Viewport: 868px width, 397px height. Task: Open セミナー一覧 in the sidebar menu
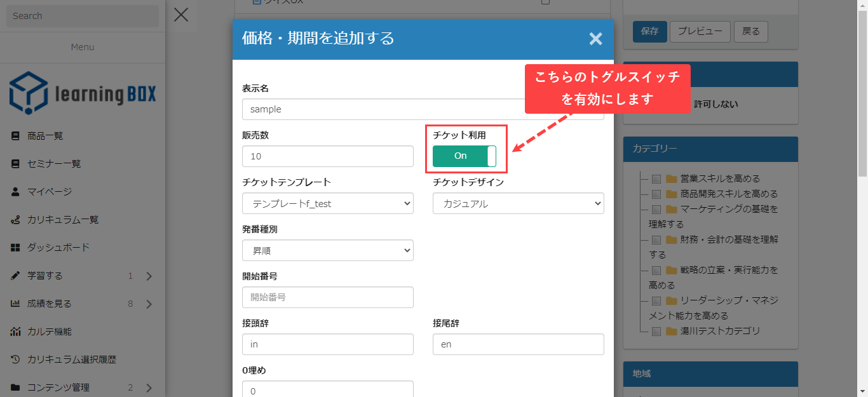[x=54, y=164]
